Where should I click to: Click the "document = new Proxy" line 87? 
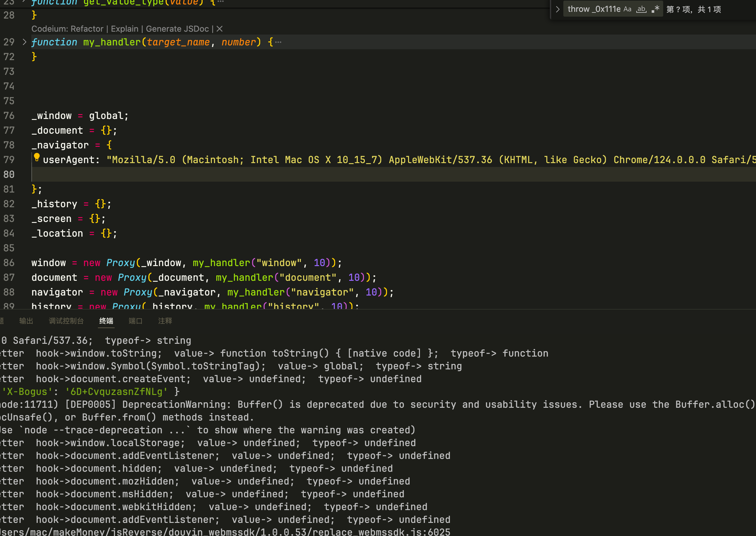204,278
